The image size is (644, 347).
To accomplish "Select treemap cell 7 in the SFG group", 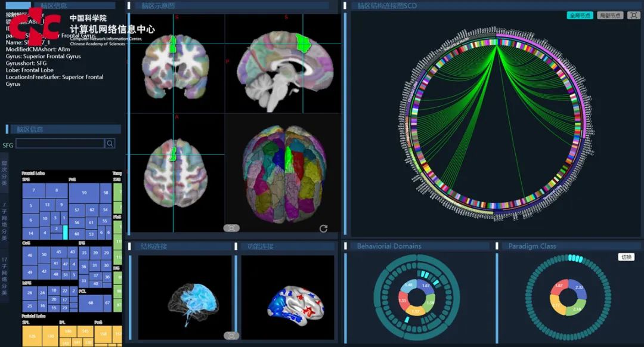I will 33,191.
